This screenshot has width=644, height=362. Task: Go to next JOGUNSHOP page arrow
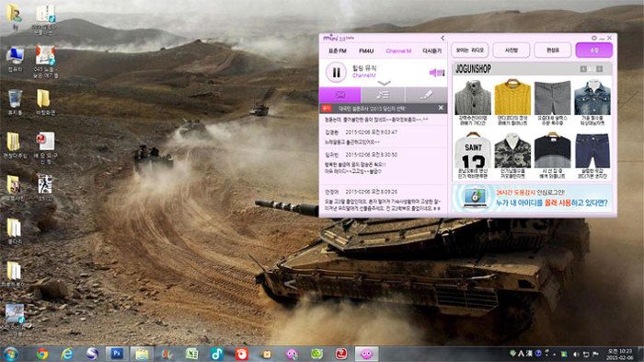(x=599, y=69)
